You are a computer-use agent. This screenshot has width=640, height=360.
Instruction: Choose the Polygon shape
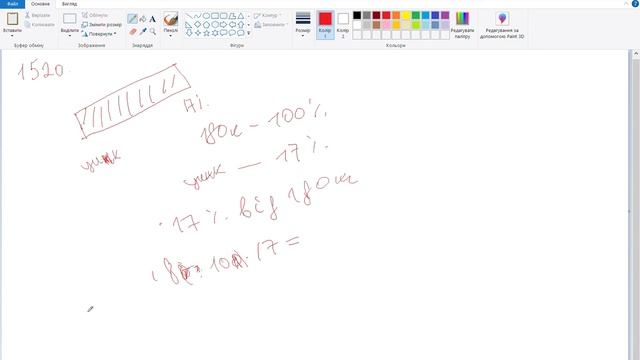tap(232, 16)
